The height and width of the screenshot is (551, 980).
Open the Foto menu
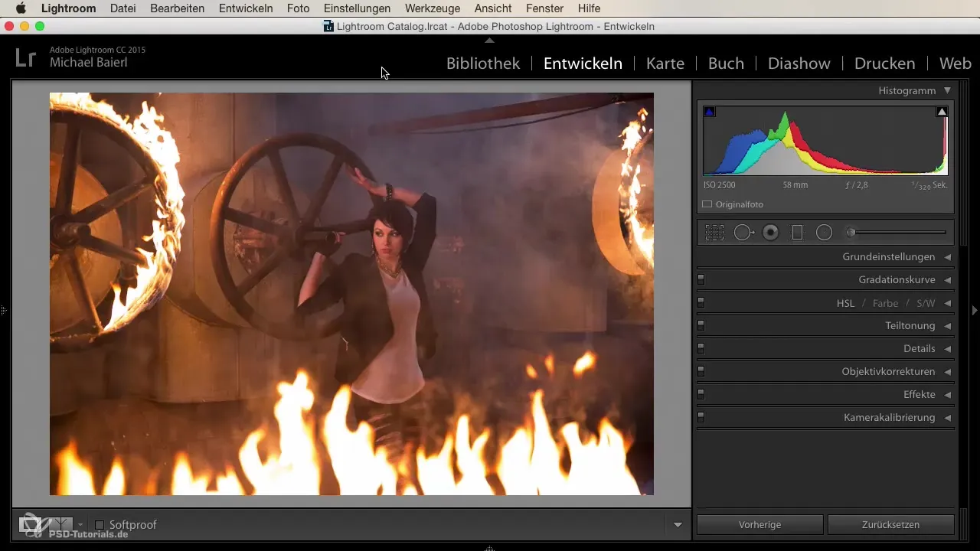[299, 8]
